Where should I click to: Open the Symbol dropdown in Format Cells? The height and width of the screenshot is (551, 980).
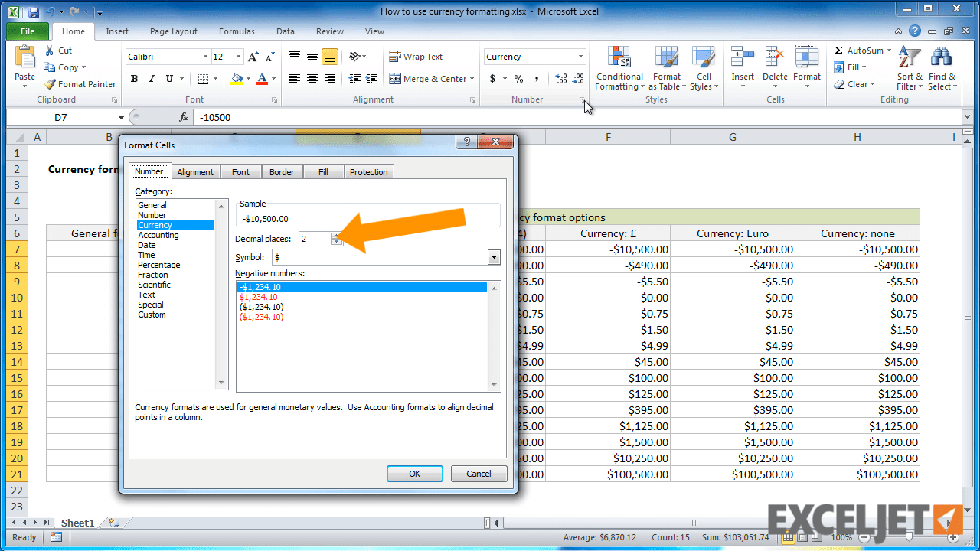494,257
